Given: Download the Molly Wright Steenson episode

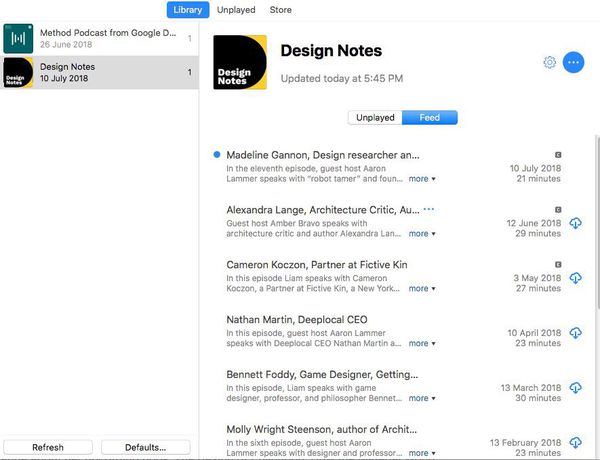Looking at the screenshot, I should pyautogui.click(x=576, y=442).
